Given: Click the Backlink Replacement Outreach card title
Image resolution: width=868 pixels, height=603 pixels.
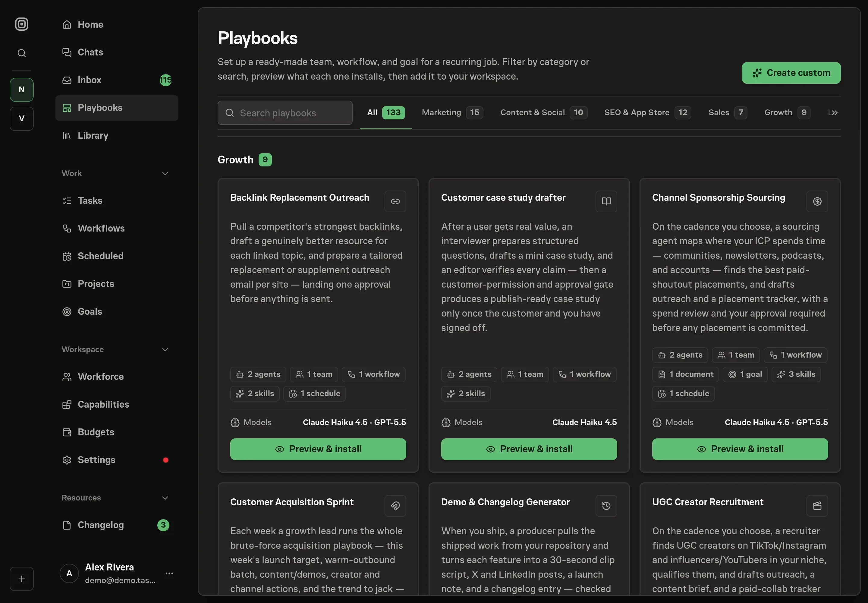Looking at the screenshot, I should click(300, 197).
